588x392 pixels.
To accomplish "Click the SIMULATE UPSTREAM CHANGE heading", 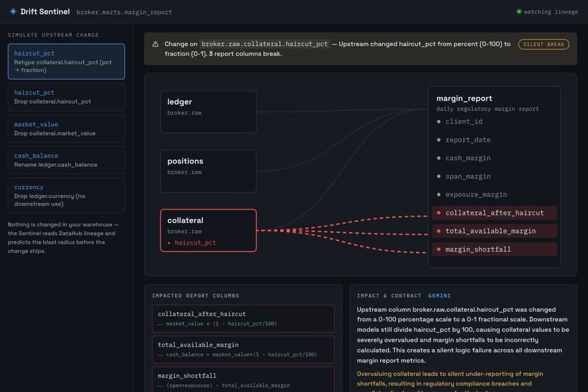I will point(53,35).
